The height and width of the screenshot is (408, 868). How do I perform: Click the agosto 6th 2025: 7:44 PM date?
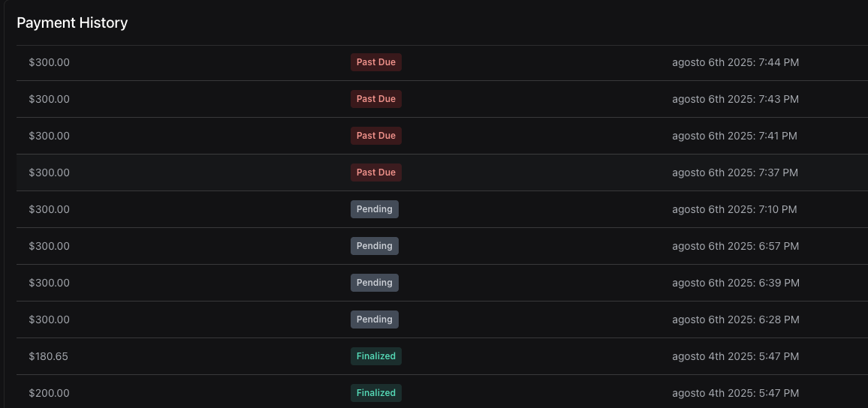pyautogui.click(x=735, y=62)
